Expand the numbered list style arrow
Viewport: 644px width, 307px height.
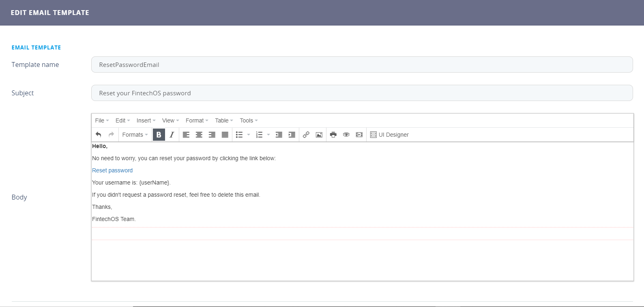point(268,135)
